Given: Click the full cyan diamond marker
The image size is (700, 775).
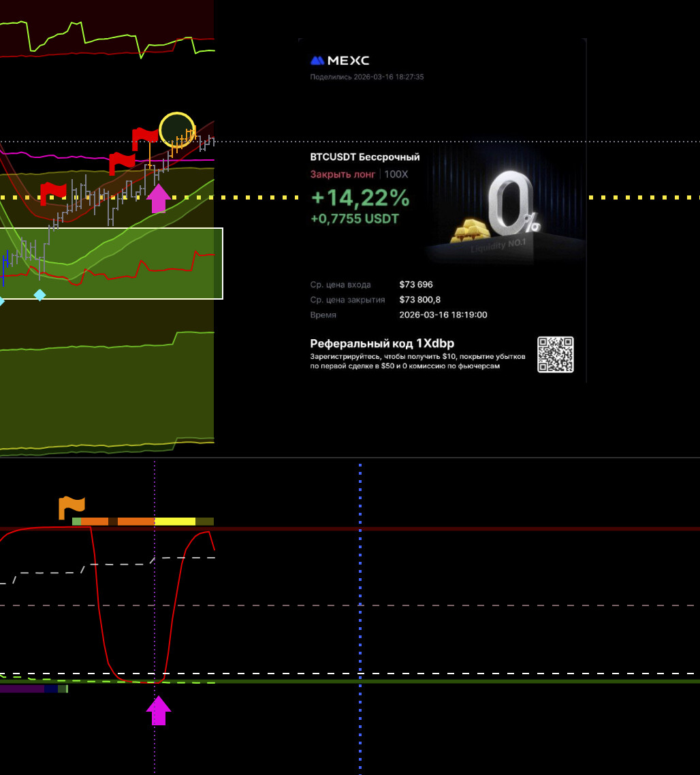Looking at the screenshot, I should coord(40,295).
